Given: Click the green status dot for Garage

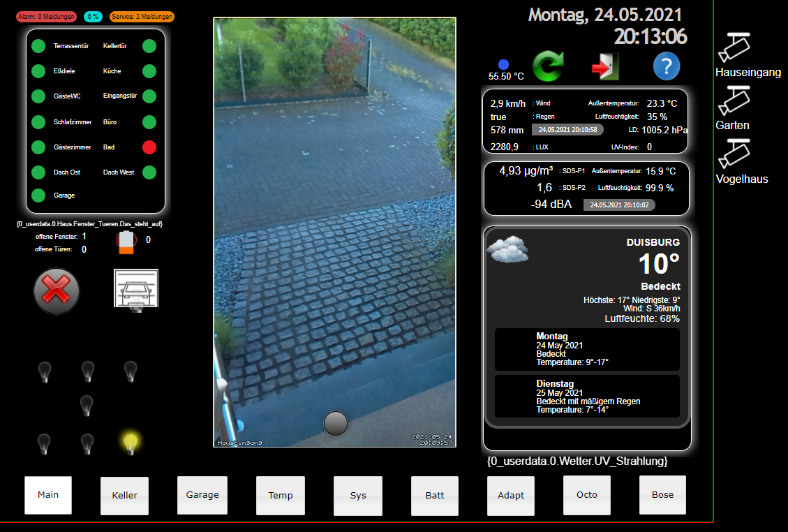Looking at the screenshot, I should tap(38, 195).
